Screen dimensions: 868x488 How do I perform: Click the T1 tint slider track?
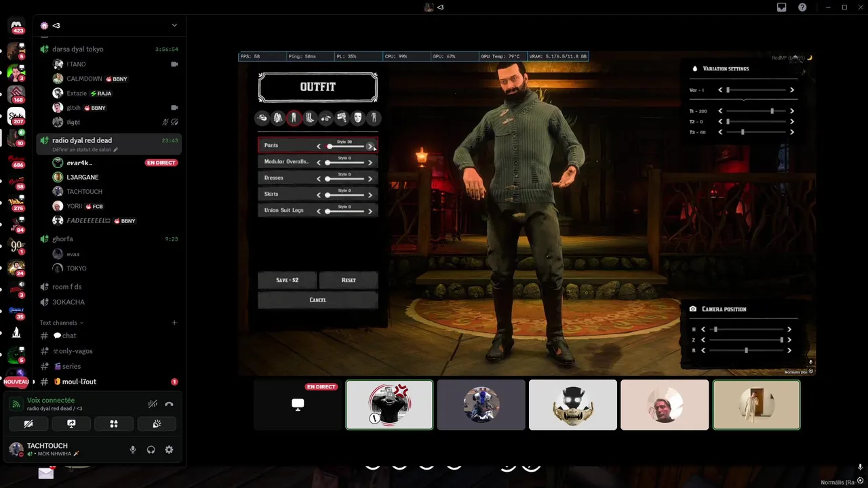coord(756,111)
